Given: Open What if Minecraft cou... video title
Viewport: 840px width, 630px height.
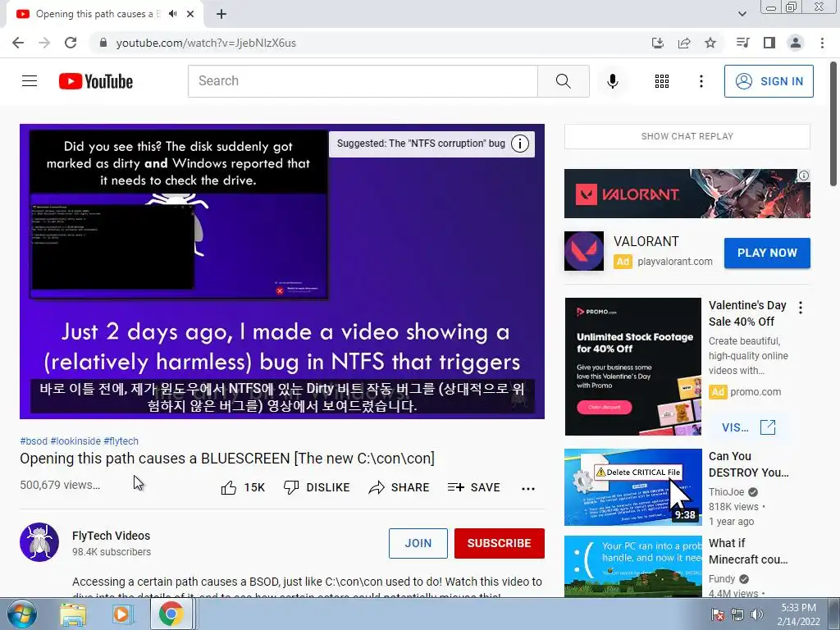Looking at the screenshot, I should tap(748, 551).
